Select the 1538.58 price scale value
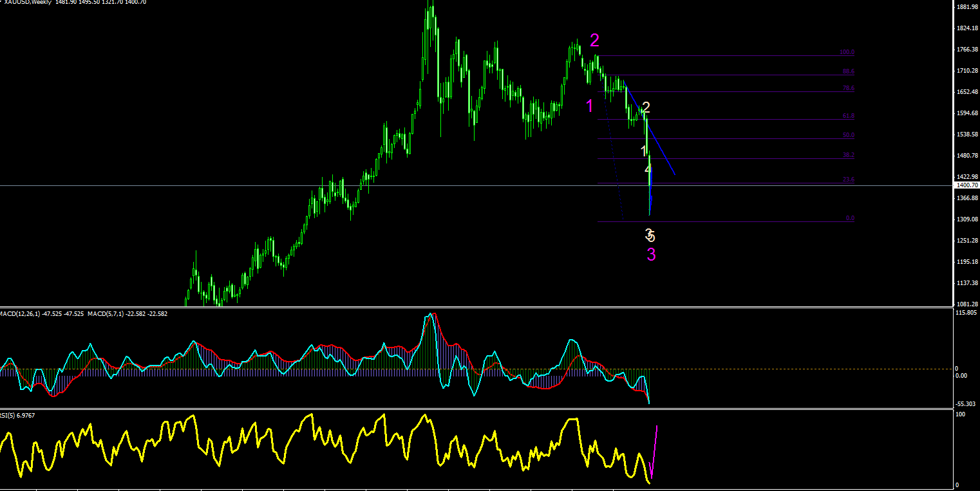Image resolution: width=980 pixels, height=491 pixels. [968, 134]
